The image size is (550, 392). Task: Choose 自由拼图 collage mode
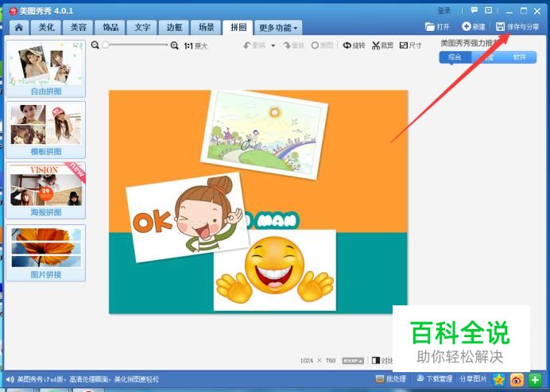[x=45, y=68]
